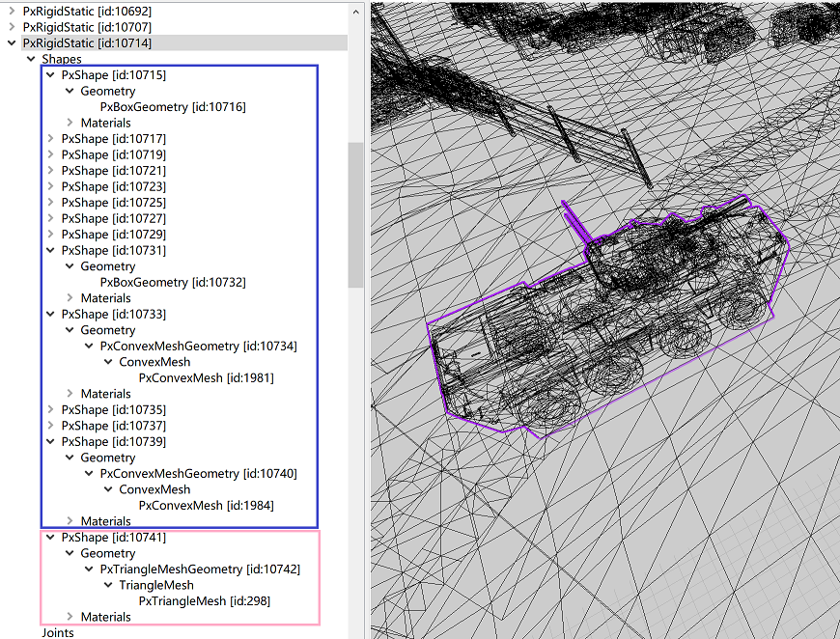This screenshot has height=639, width=840.
Task: Expand PxShape id:10727 chevron
Action: 50,218
